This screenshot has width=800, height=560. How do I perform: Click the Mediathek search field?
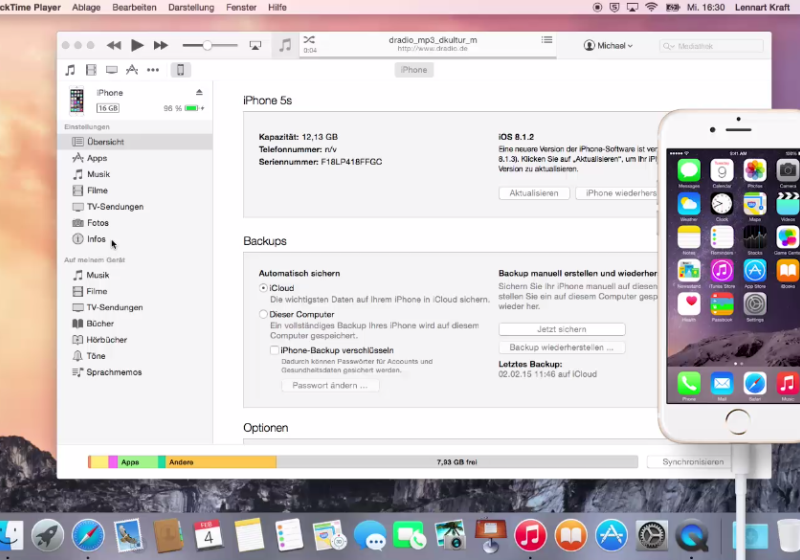[711, 46]
